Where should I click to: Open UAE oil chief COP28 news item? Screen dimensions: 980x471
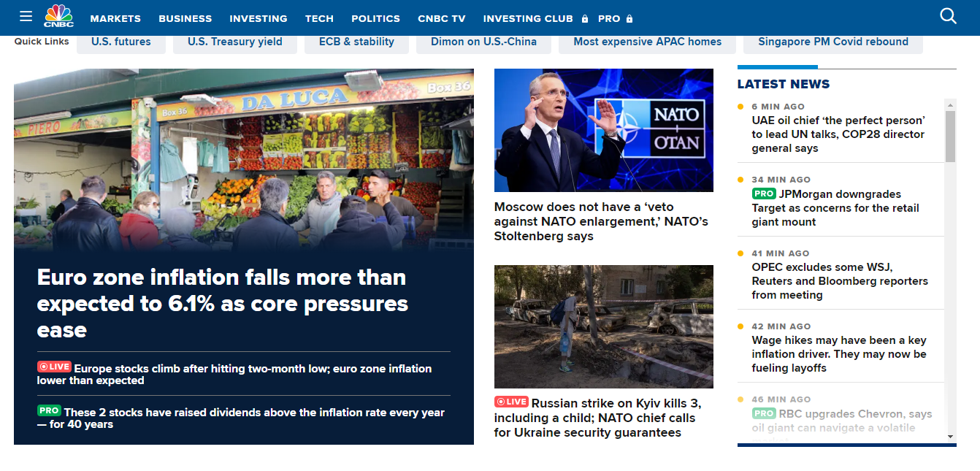tap(838, 134)
